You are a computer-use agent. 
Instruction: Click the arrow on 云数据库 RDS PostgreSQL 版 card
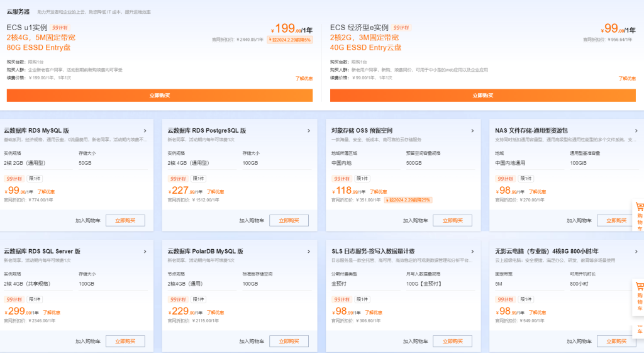(x=309, y=131)
